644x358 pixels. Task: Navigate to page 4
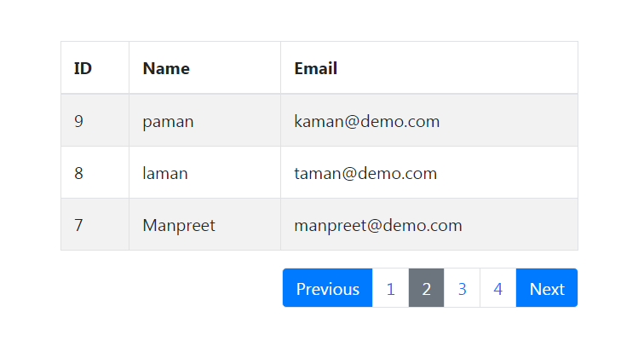(x=498, y=288)
